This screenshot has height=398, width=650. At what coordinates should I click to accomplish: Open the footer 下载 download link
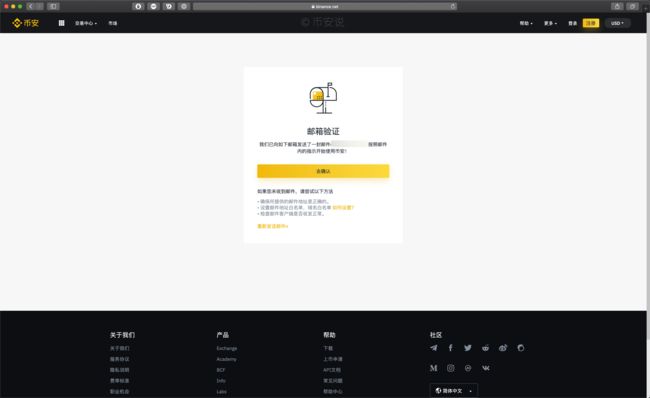[328, 348]
